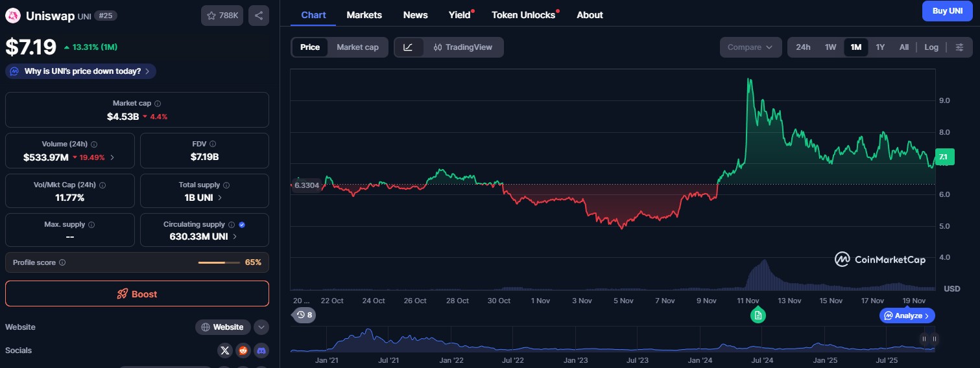Click the AI icon beside price question

(14, 71)
